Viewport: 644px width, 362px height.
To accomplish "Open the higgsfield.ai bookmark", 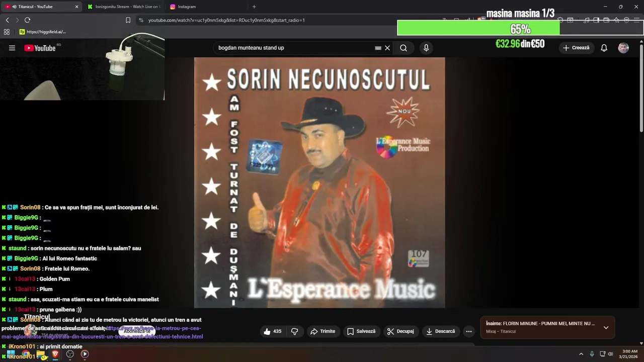I will coord(42,32).
